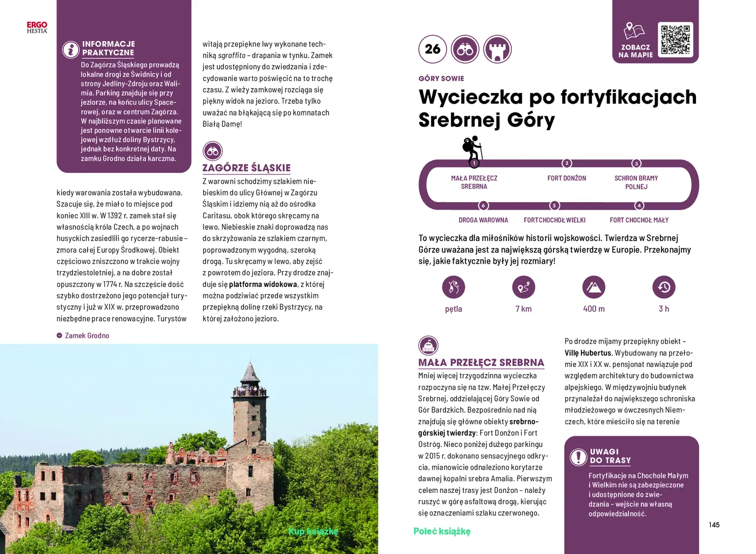
Task: Click the Ergo Hestia logo
Action: (x=37, y=28)
